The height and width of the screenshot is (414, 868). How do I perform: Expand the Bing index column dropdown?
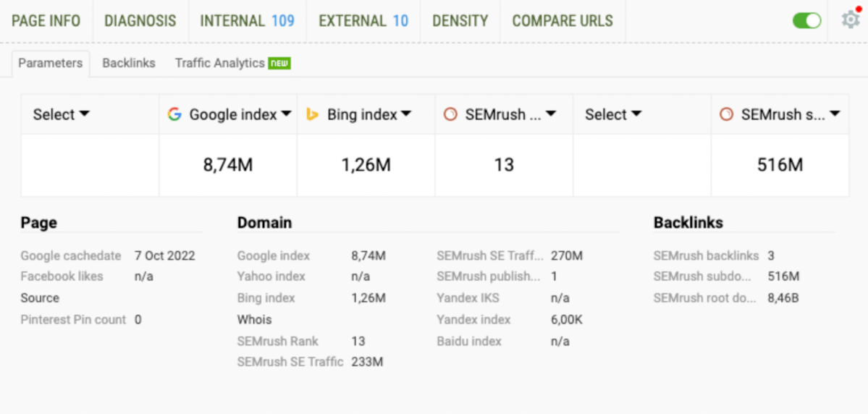(369, 114)
